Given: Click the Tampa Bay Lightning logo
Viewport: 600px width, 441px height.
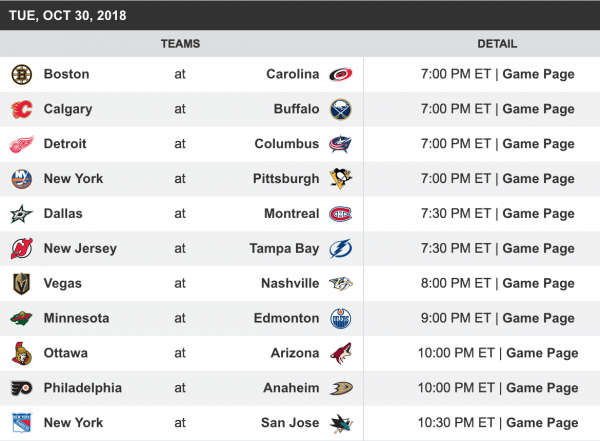Looking at the screenshot, I should click(341, 249).
